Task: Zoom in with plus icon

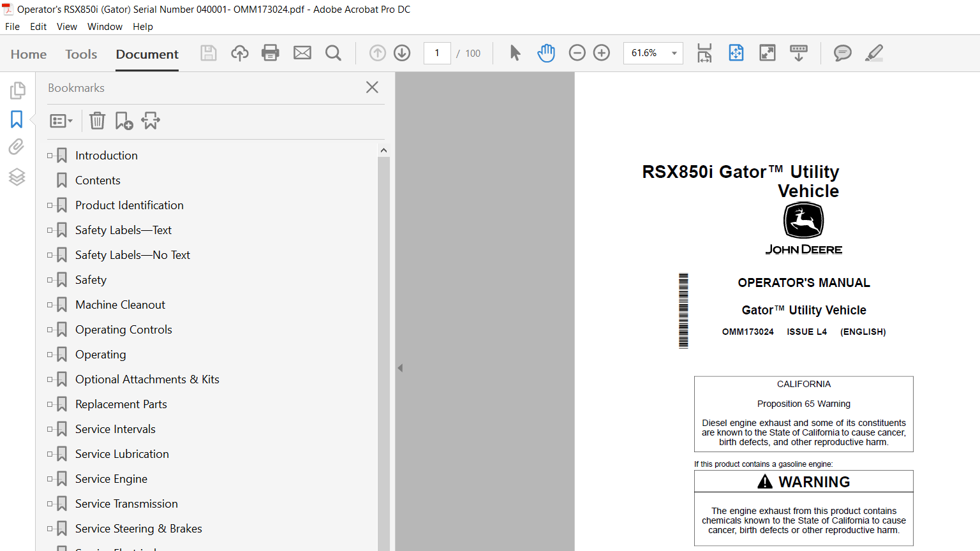Action: click(x=602, y=53)
